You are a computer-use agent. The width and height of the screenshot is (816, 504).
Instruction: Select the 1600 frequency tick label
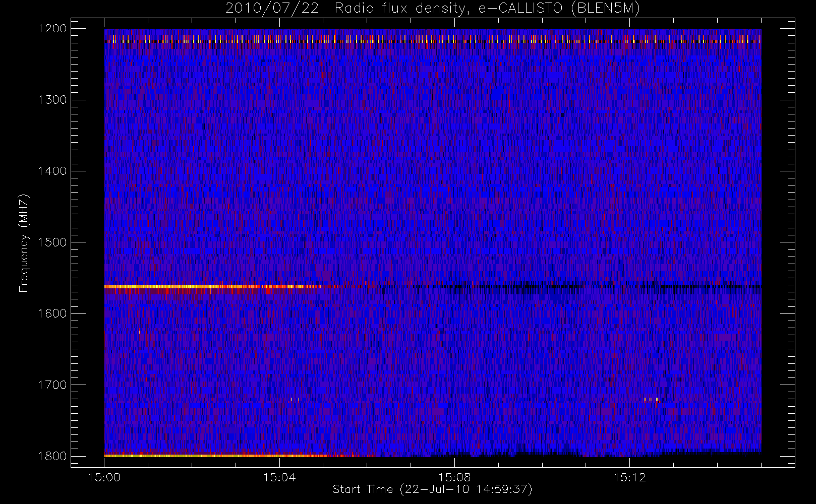(53, 313)
